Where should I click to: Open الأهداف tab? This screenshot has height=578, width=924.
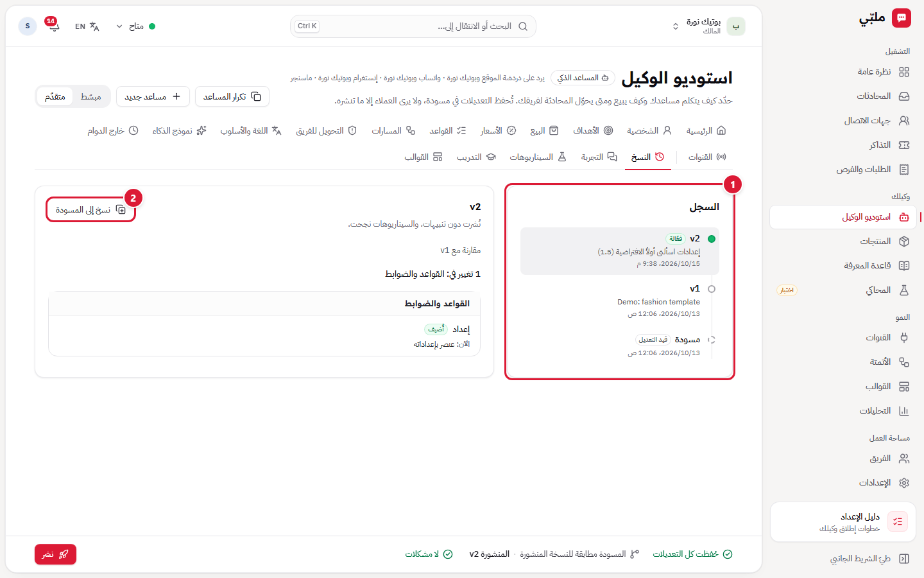[x=593, y=130]
